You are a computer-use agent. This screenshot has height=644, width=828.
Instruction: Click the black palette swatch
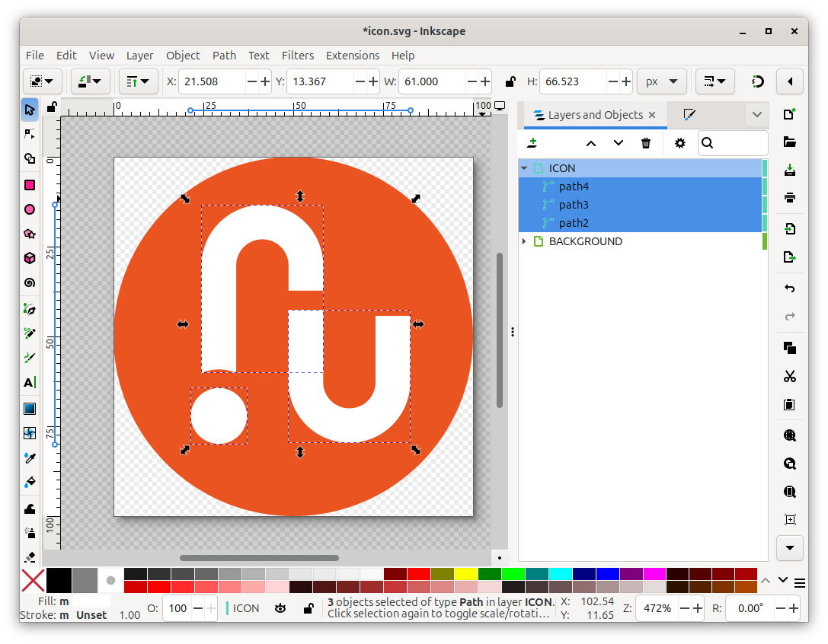tap(59, 581)
